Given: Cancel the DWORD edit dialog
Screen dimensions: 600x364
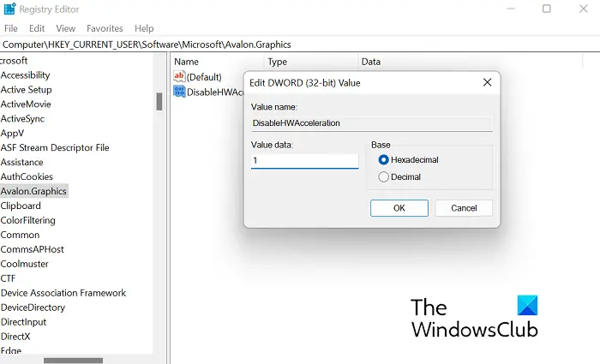Looking at the screenshot, I should point(464,208).
